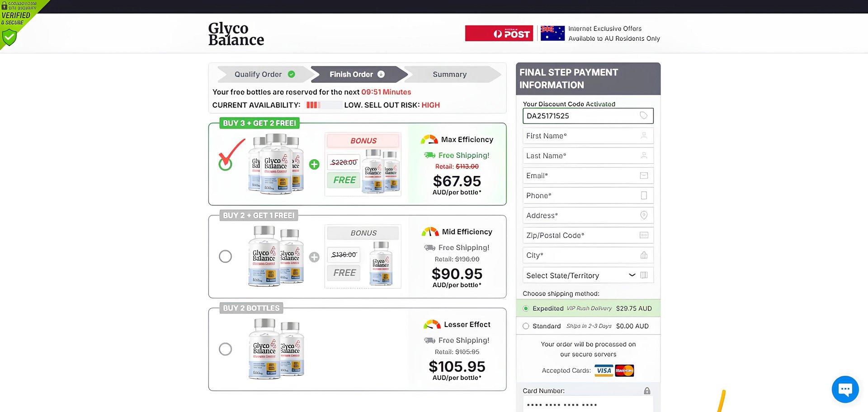Click the tag icon in discount code field
This screenshot has height=412, width=868.
[x=644, y=116]
